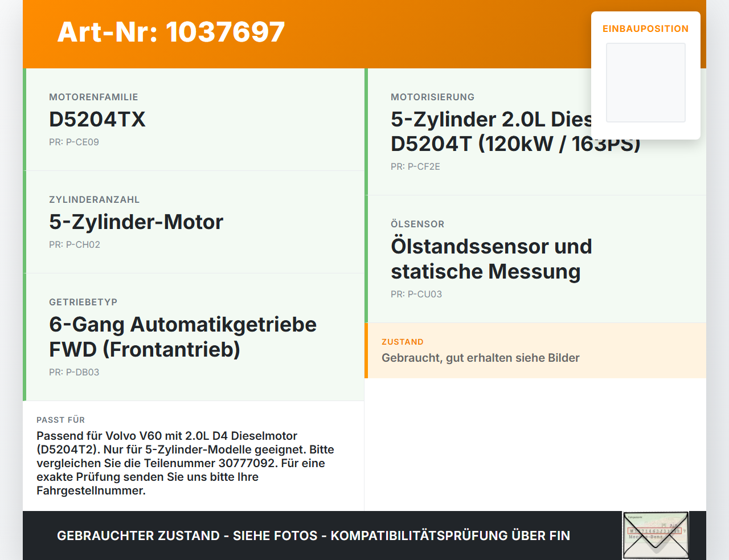Click the 6-Gang Automatikgetriebe FWD value
This screenshot has height=560, width=729.
point(183,337)
